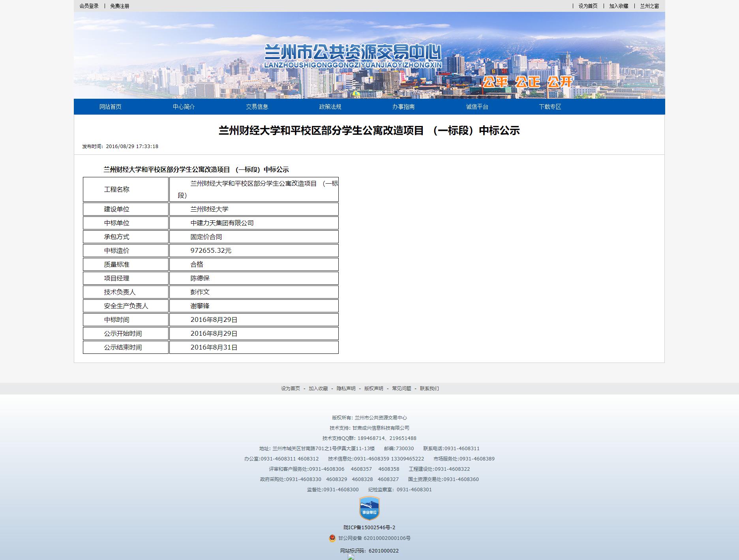This screenshot has width=739, height=560.
Task: Go to 网站首页 in the navigation bar
Action: click(x=111, y=107)
